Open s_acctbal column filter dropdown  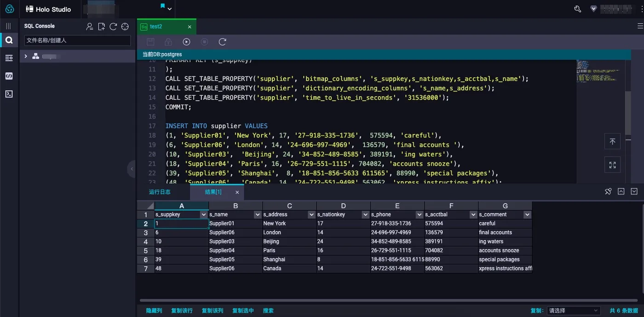(x=473, y=214)
